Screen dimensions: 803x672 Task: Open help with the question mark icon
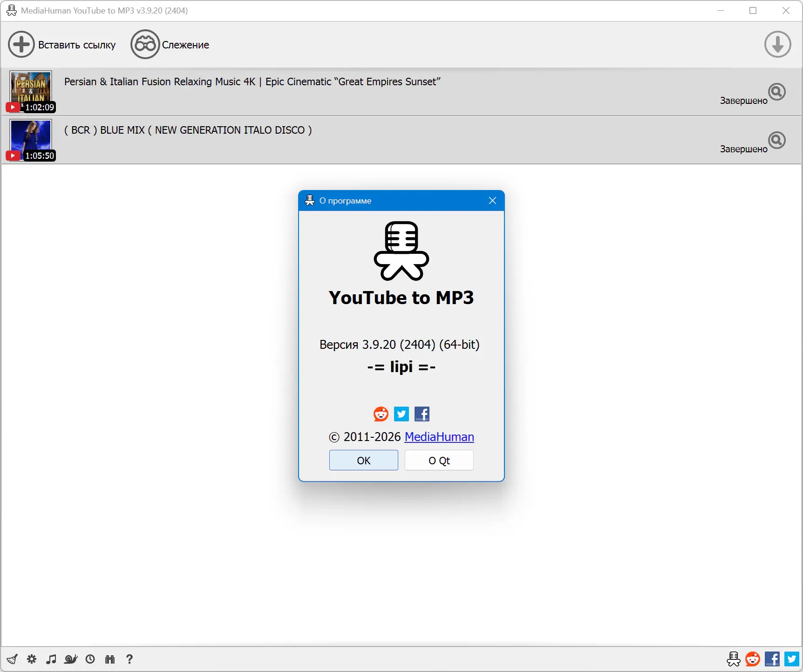[x=129, y=659]
